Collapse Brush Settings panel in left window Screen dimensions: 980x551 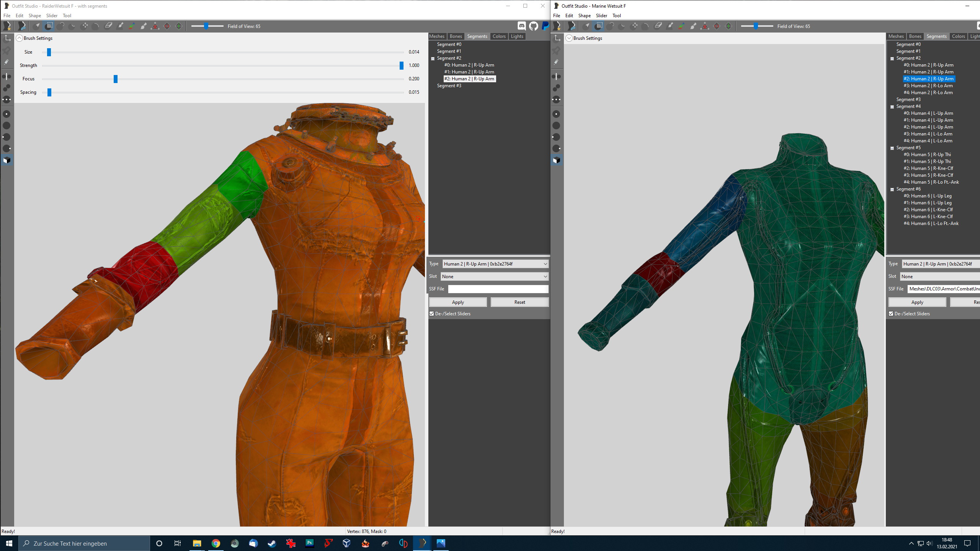[x=20, y=38]
